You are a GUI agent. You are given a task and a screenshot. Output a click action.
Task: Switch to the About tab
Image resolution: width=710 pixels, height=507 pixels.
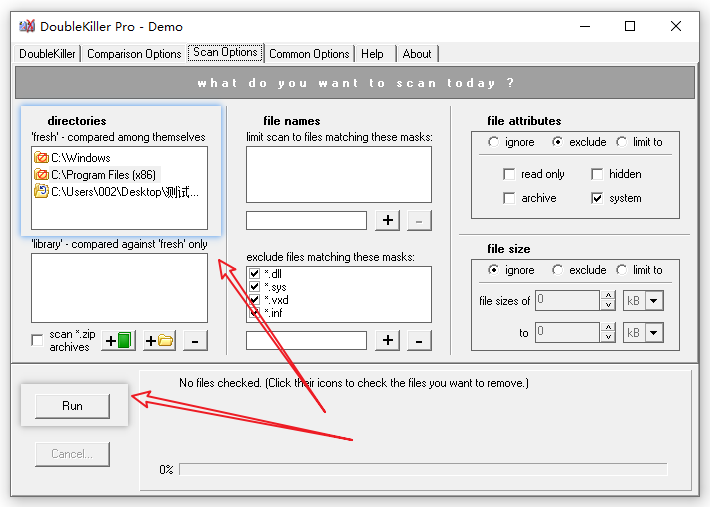pyautogui.click(x=417, y=54)
